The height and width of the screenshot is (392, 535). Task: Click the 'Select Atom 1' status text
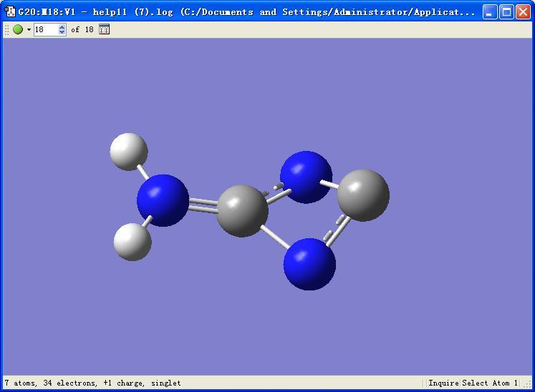tap(490, 383)
